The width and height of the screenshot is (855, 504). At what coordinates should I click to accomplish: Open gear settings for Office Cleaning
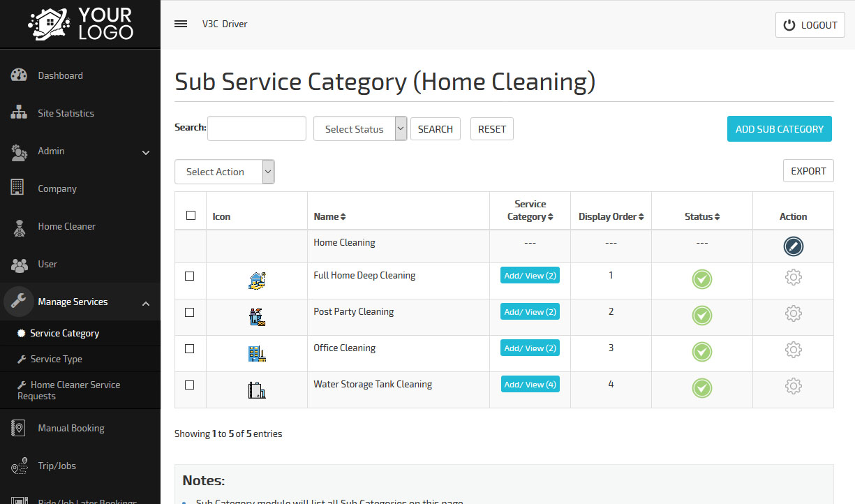click(793, 349)
